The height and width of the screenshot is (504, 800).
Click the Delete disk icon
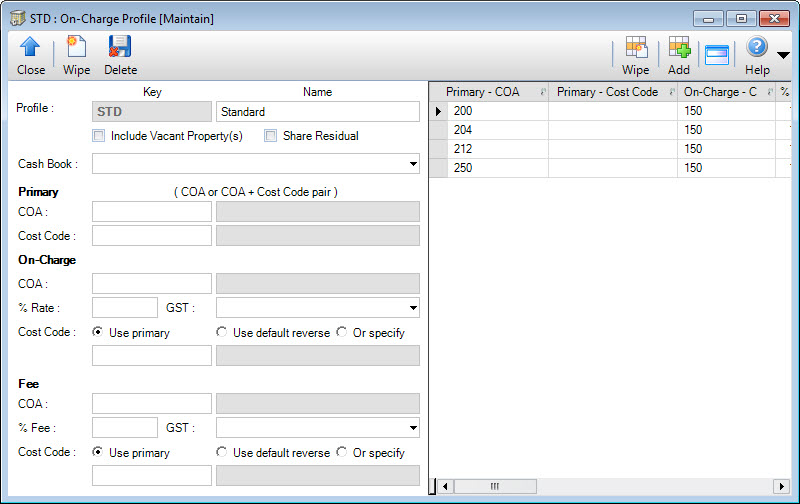point(120,47)
